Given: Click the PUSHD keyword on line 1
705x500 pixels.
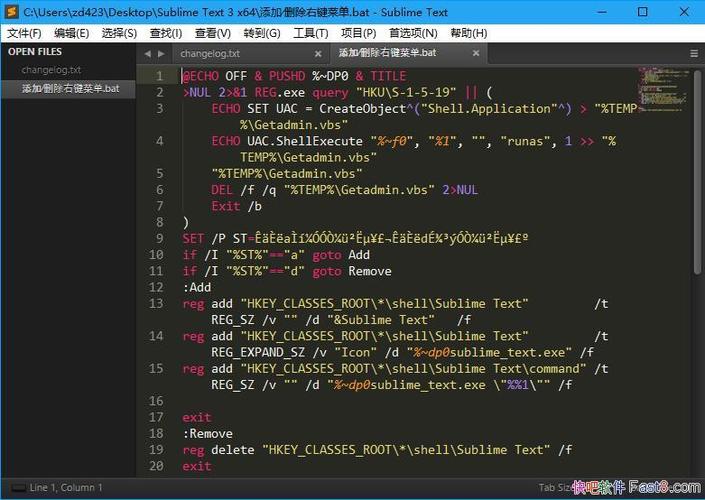Looking at the screenshot, I should click(x=287, y=76).
